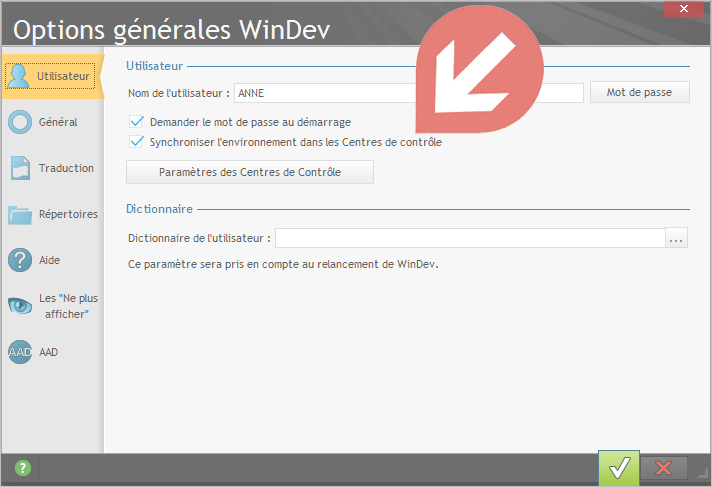Click the Nom de l'utilisateur field
This screenshot has height=487, width=712.
tap(409, 93)
